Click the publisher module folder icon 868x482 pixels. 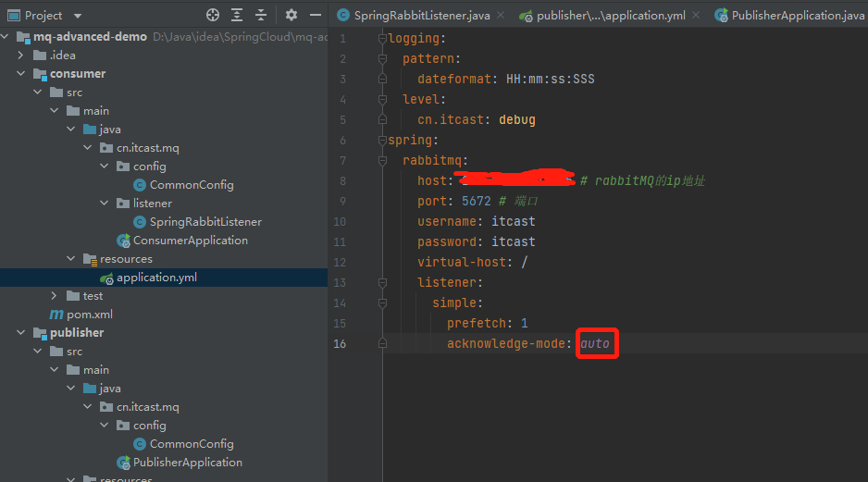click(x=40, y=333)
